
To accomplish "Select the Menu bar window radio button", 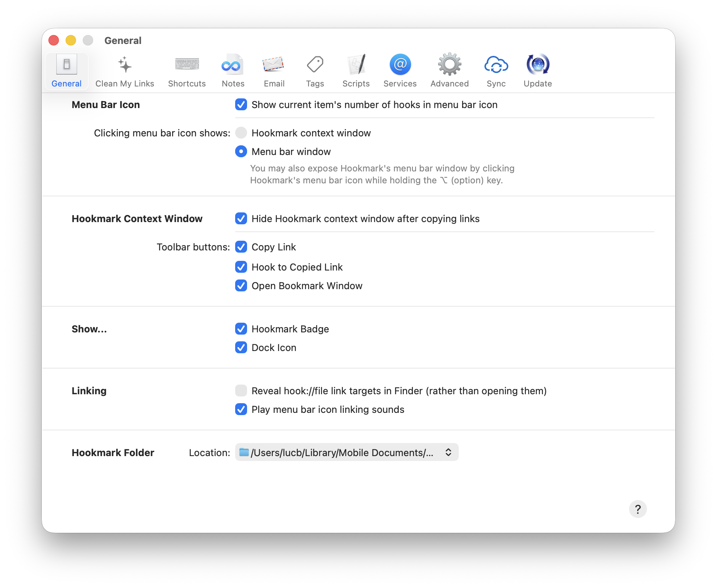I will [x=241, y=151].
